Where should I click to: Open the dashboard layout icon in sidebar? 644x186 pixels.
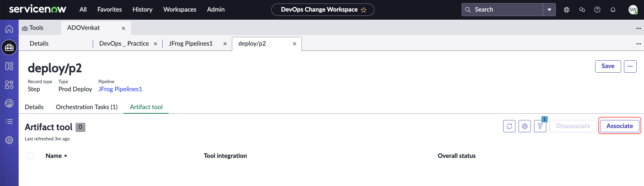[x=9, y=66]
